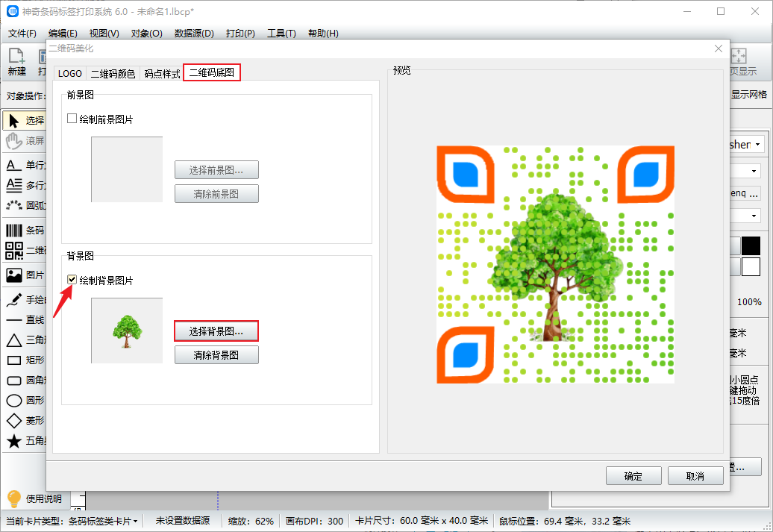Choose the 图片 image tool
Viewport: 773px width, 532px height.
(x=25, y=275)
